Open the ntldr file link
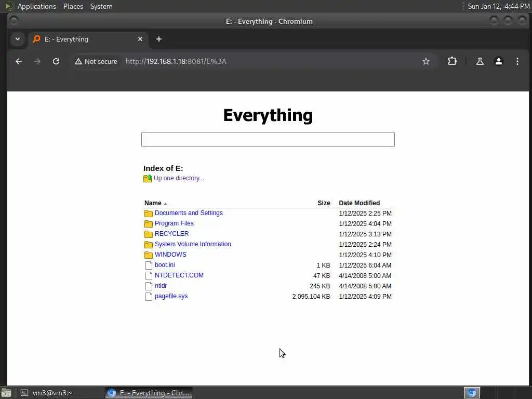The width and height of the screenshot is (532, 399). click(x=161, y=286)
